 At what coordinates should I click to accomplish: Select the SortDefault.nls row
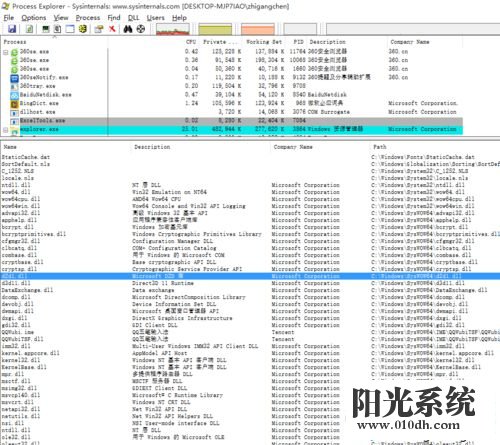tap(250, 164)
